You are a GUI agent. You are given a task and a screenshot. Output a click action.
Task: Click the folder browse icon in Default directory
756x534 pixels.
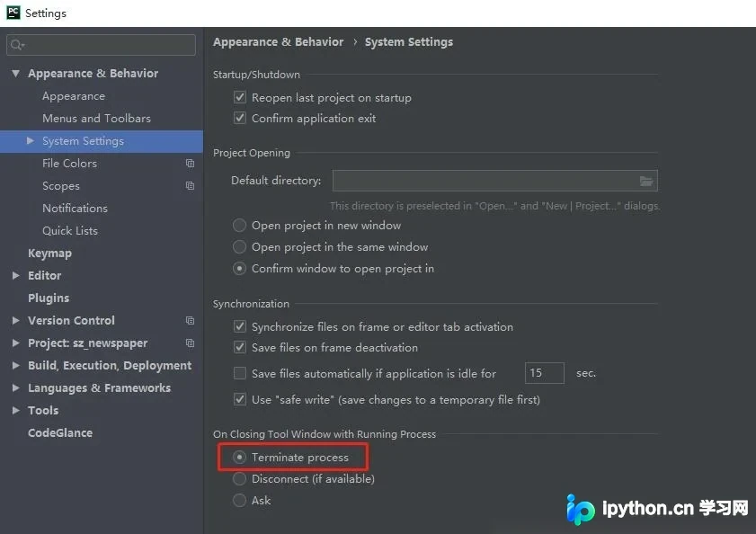(x=646, y=181)
